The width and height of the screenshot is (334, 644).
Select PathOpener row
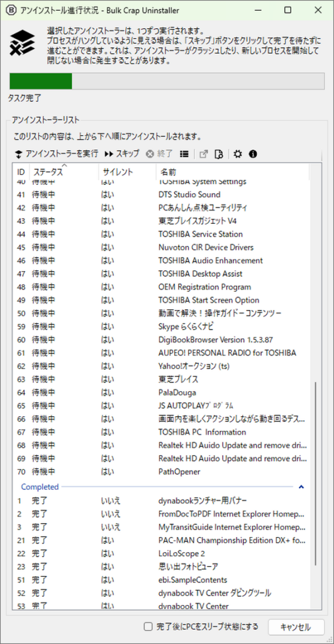162,472
